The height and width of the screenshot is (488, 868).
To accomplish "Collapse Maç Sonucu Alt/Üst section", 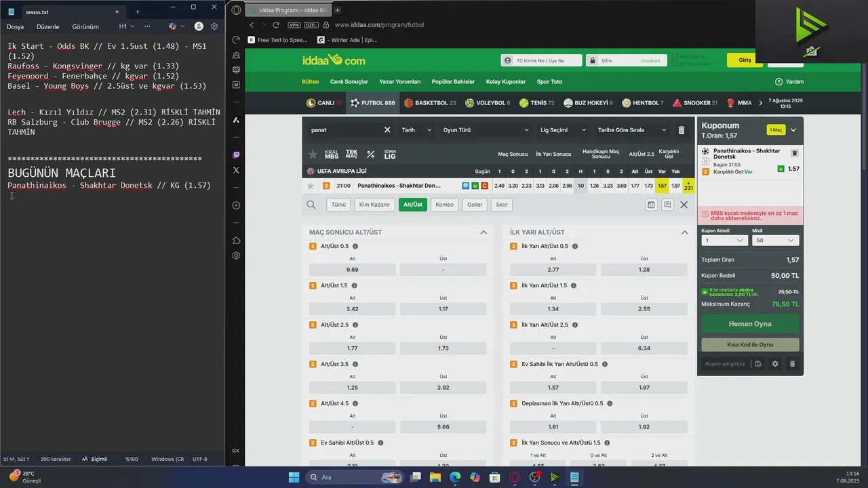I will pos(484,232).
